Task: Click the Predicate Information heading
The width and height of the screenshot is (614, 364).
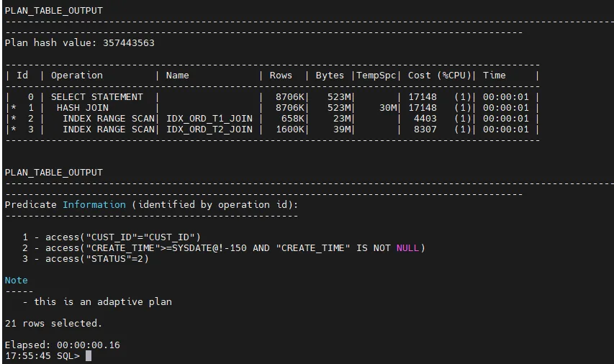Action: coord(151,205)
